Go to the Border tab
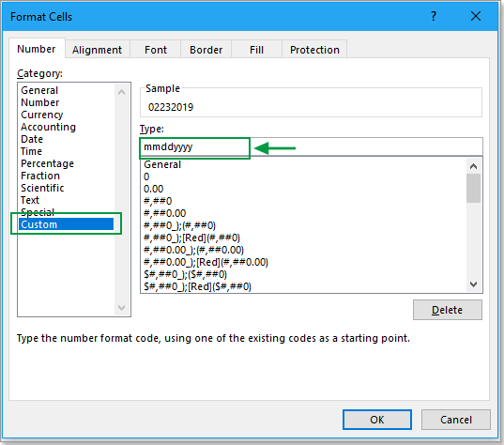Screen dimensions: 504x445 [x=206, y=50]
